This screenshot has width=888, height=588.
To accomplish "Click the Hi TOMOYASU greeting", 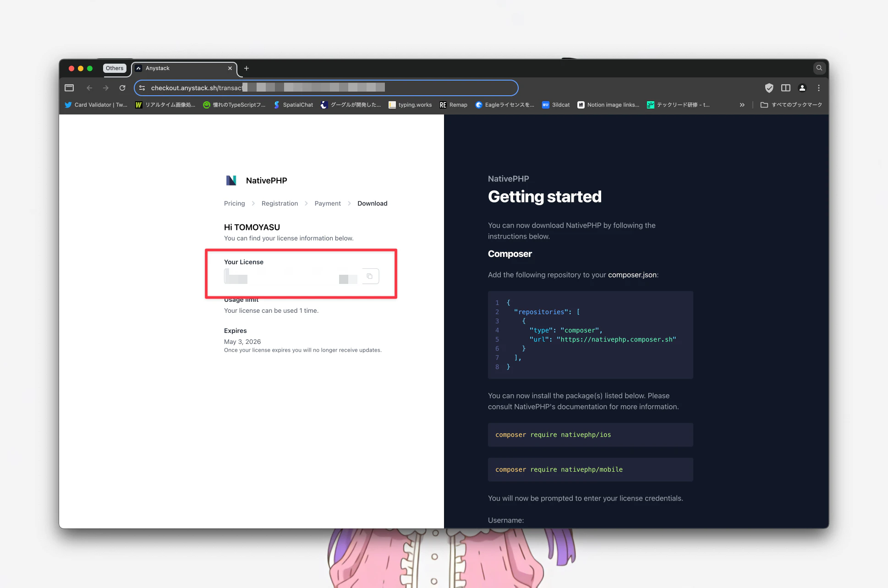I will coord(252,227).
